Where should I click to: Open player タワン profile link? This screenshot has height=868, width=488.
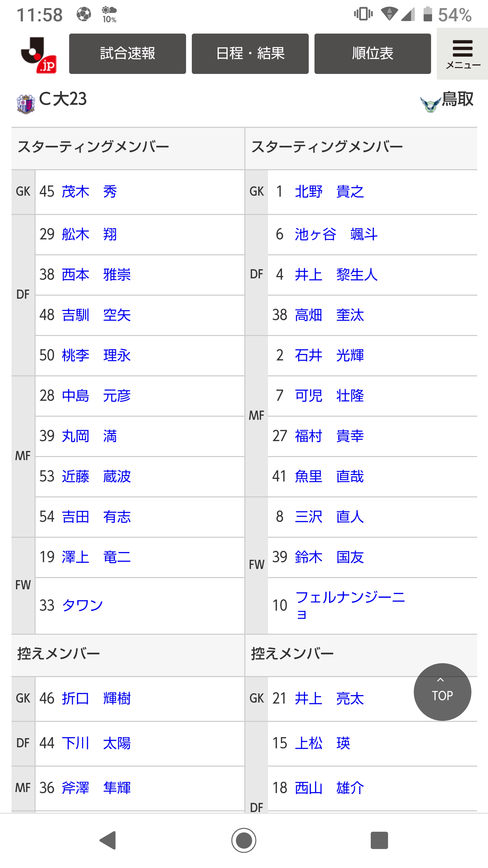tap(82, 605)
